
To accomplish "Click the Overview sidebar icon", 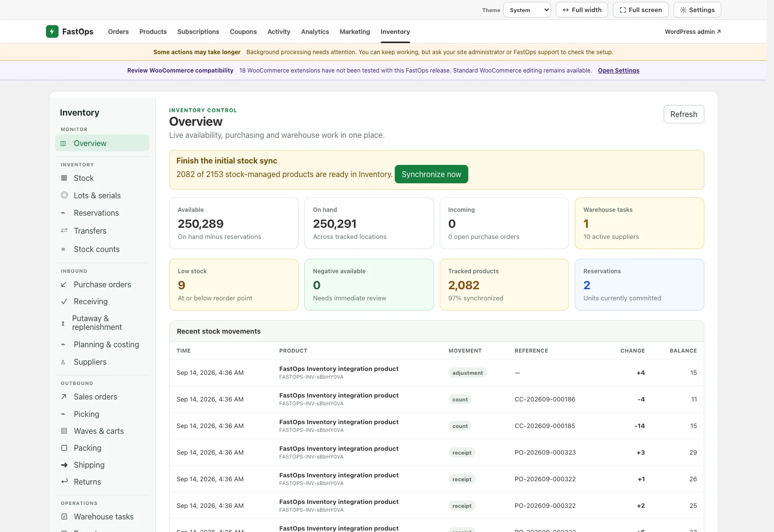I will pyautogui.click(x=63, y=144).
